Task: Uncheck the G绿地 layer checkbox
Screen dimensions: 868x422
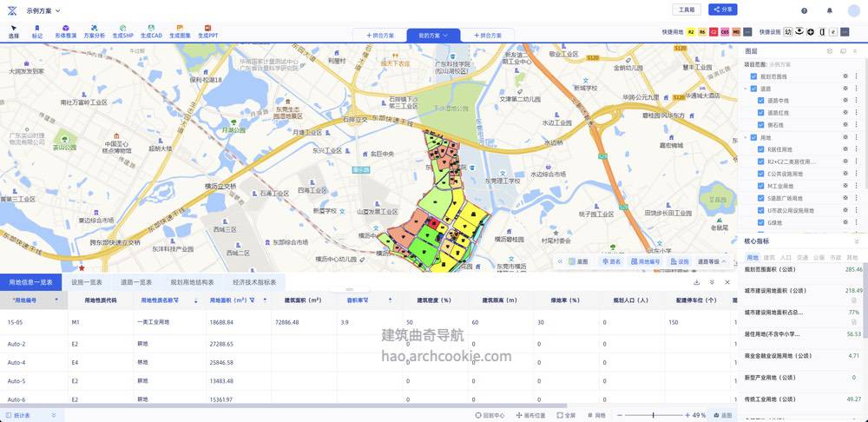Action: pos(760,222)
